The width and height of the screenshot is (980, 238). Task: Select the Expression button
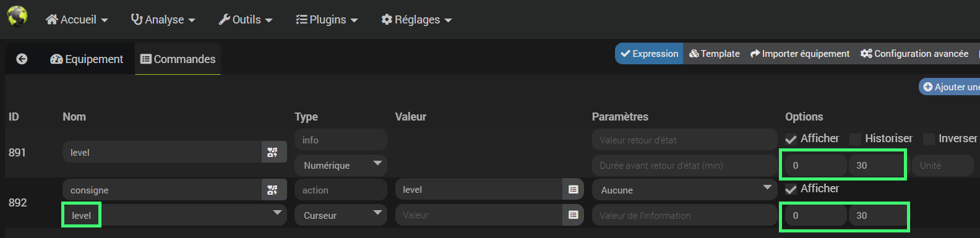pyautogui.click(x=649, y=54)
